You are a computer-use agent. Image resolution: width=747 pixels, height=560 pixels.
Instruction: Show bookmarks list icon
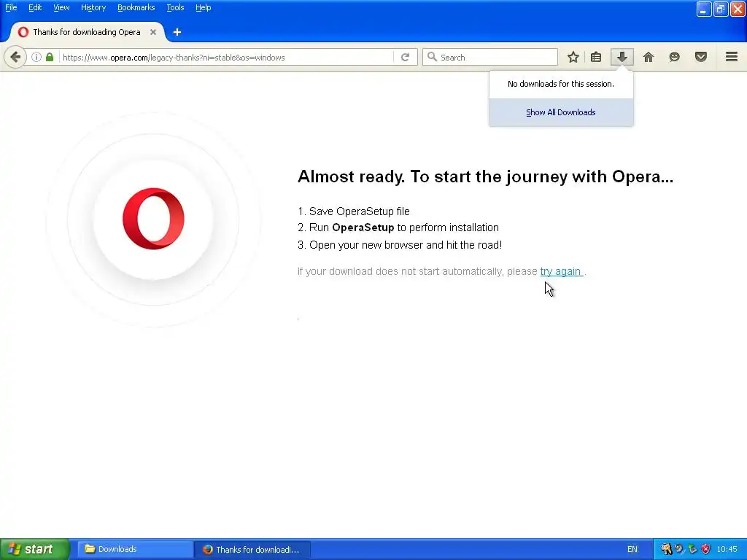pos(596,57)
